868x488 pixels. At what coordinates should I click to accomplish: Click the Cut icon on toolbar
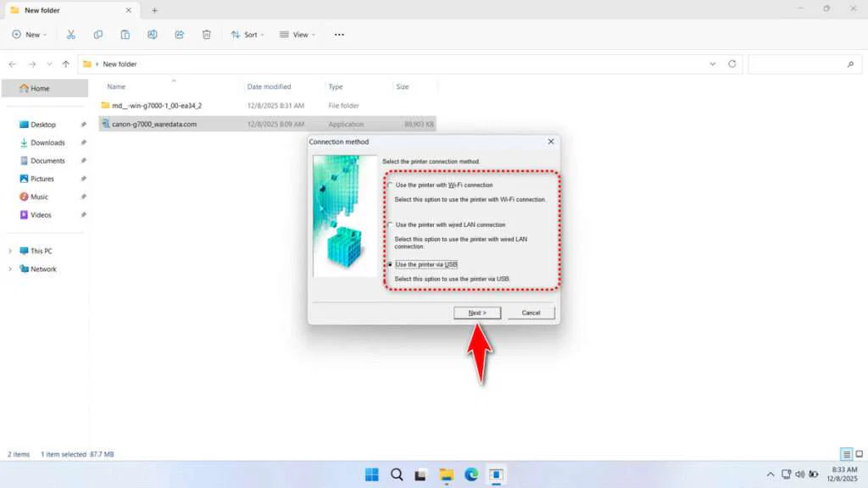tap(71, 34)
